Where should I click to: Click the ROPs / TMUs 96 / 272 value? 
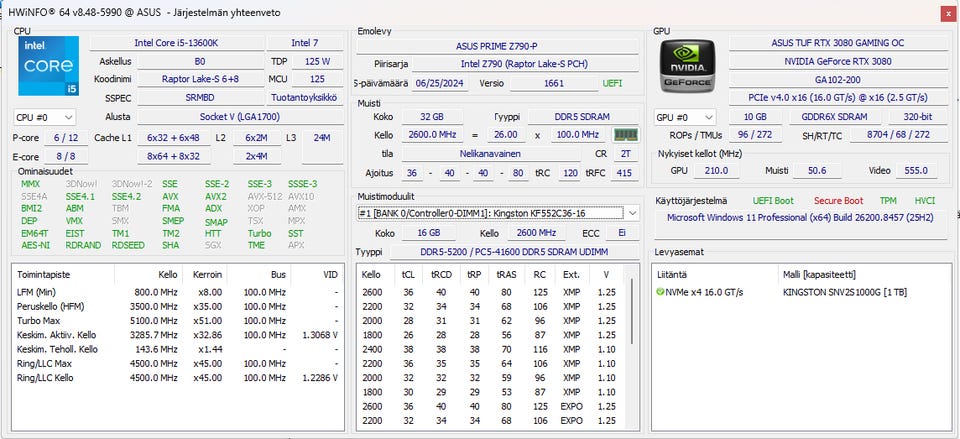(755, 135)
